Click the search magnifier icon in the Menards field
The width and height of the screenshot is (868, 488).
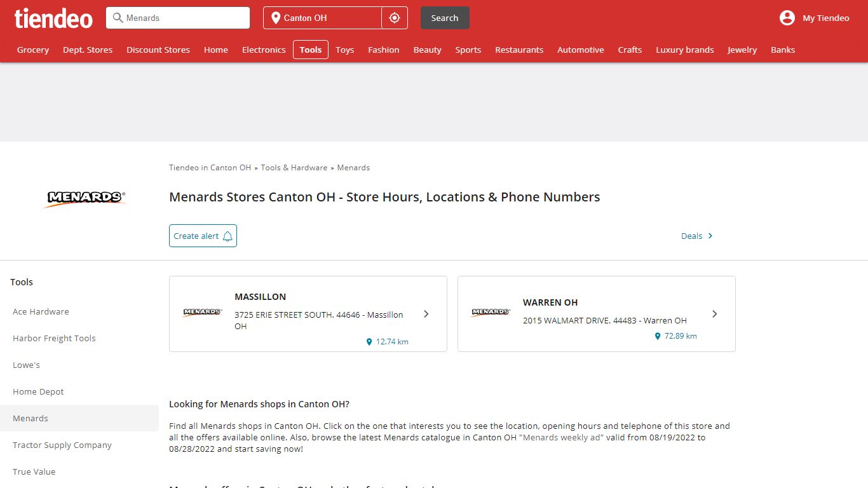tap(118, 18)
